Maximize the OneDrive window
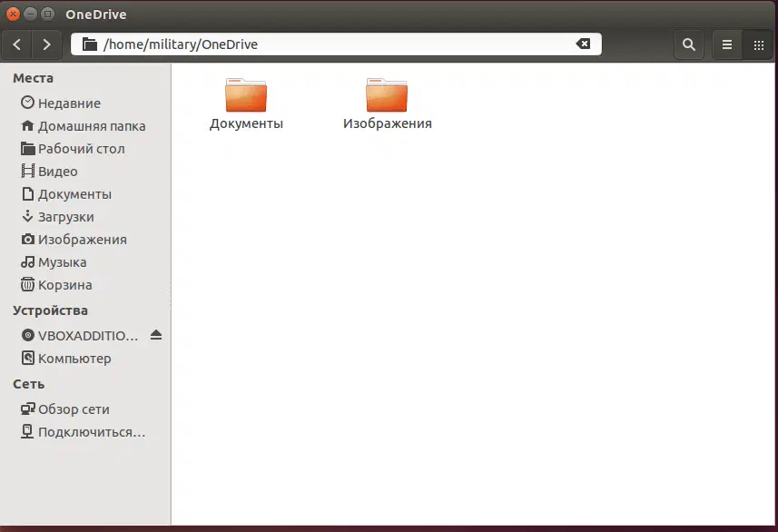The image size is (778, 532). click(x=47, y=15)
